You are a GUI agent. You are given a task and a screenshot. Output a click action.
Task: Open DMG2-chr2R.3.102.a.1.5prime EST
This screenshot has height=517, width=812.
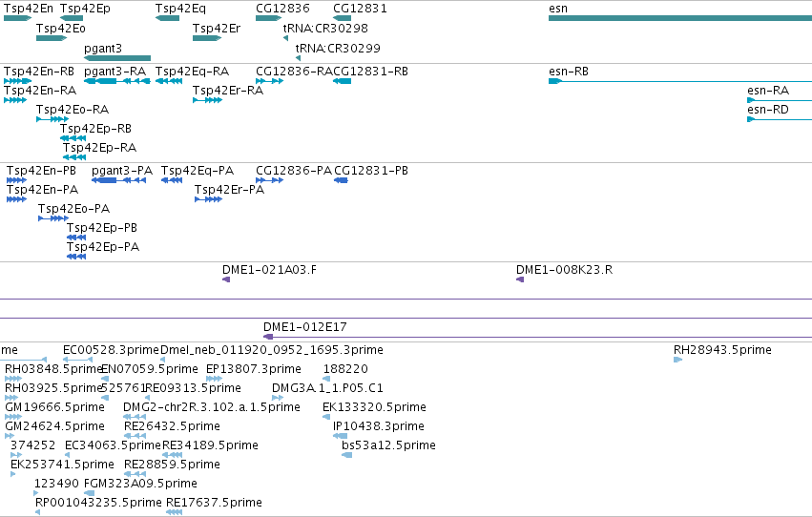coord(212,408)
